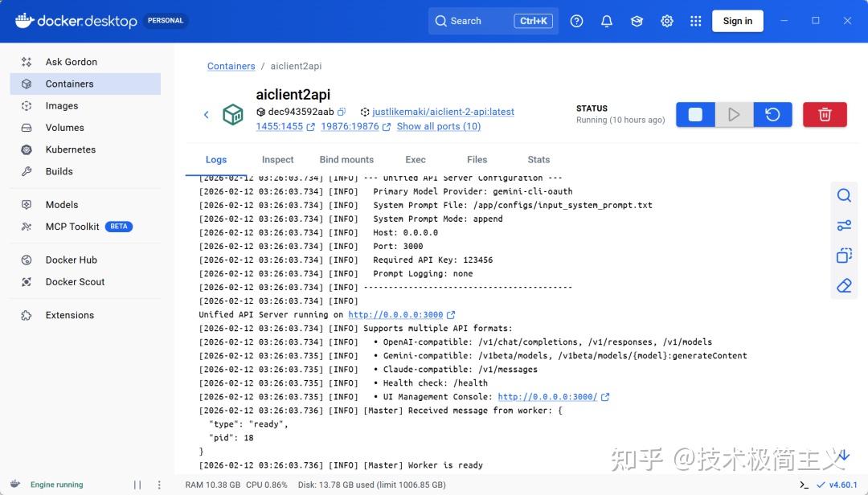868x495 pixels.
Task: Restart the container with the restart icon
Action: (772, 115)
